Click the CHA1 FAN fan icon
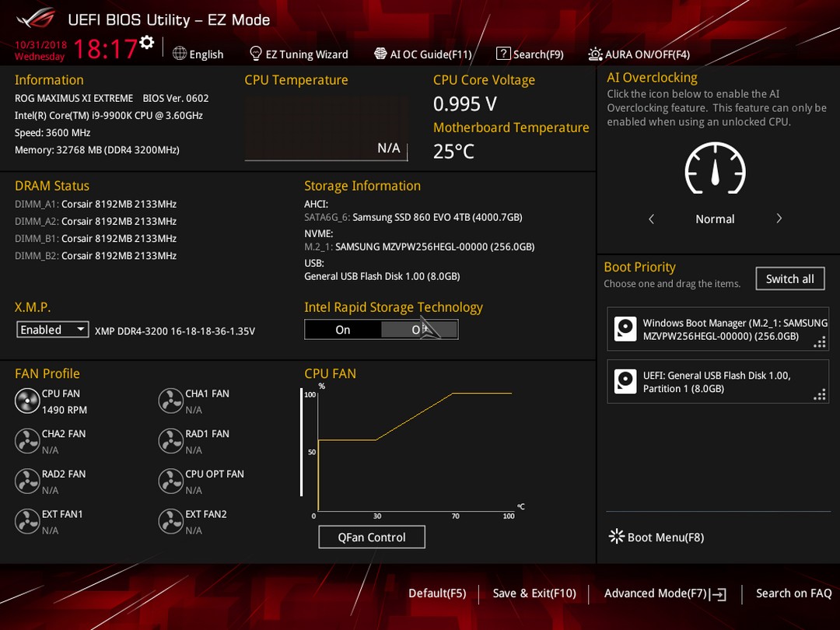840x630 pixels. (x=171, y=401)
